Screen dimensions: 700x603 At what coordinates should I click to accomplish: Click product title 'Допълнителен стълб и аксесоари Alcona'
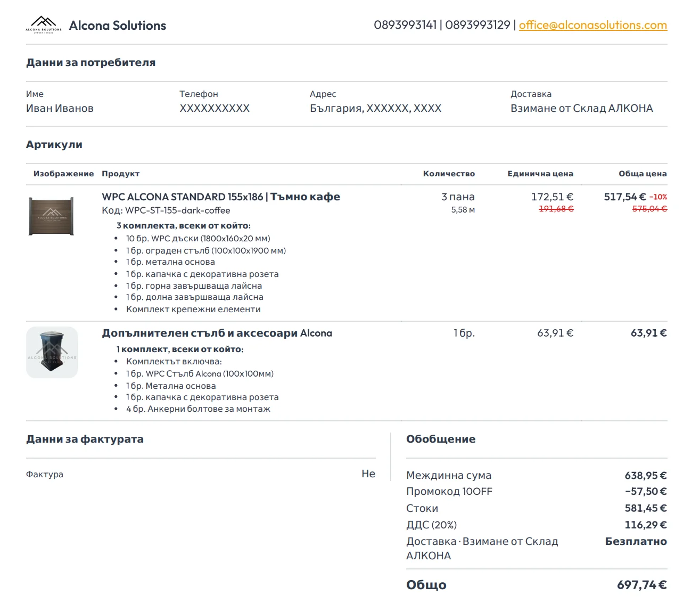pyautogui.click(x=217, y=333)
